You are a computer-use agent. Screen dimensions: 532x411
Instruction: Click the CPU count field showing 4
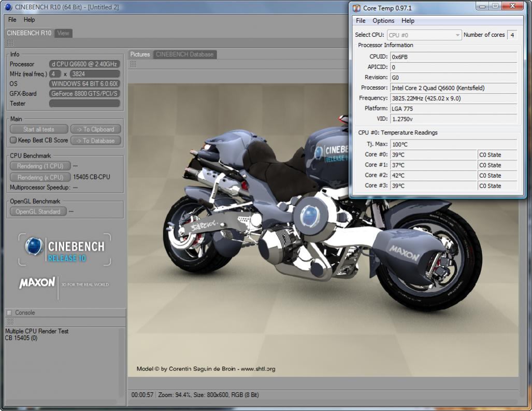tap(55, 74)
